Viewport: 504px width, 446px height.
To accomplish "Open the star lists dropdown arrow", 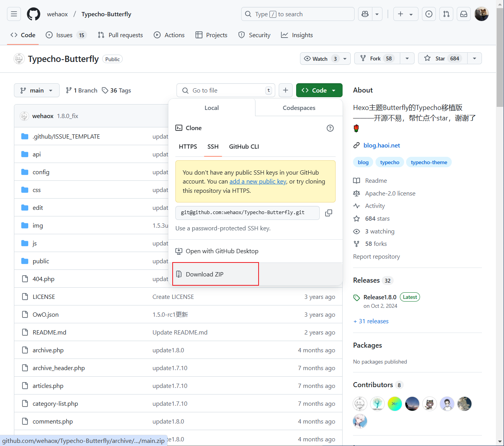I will click(x=475, y=58).
